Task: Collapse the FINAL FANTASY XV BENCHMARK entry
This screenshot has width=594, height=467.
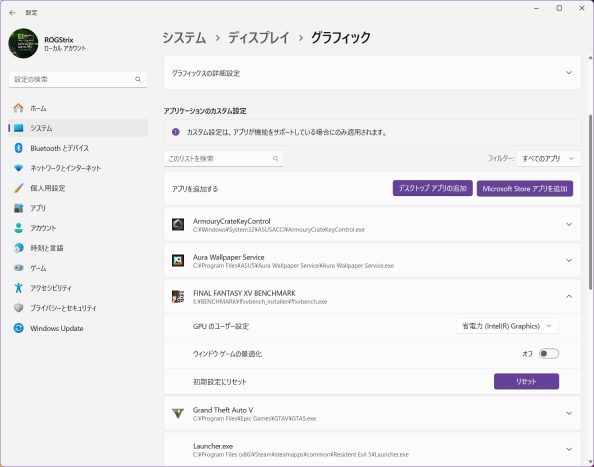Action: click(x=569, y=296)
